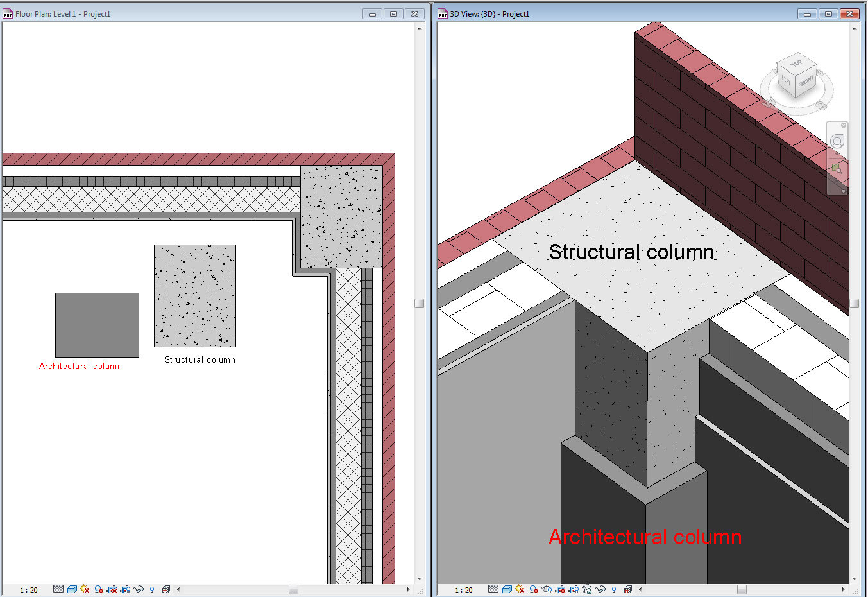
Task: Open the Rendering dialog teapot icon in the 3D view
Action: [547, 589]
